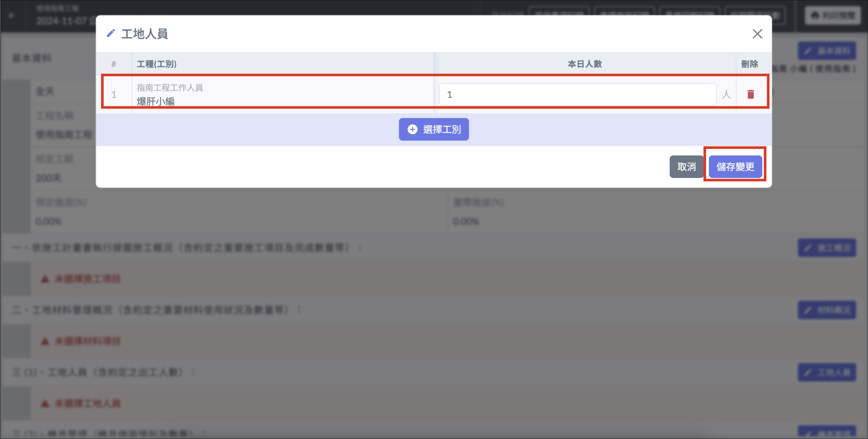
Task: Click the 本日人數 column header
Action: tap(584, 64)
